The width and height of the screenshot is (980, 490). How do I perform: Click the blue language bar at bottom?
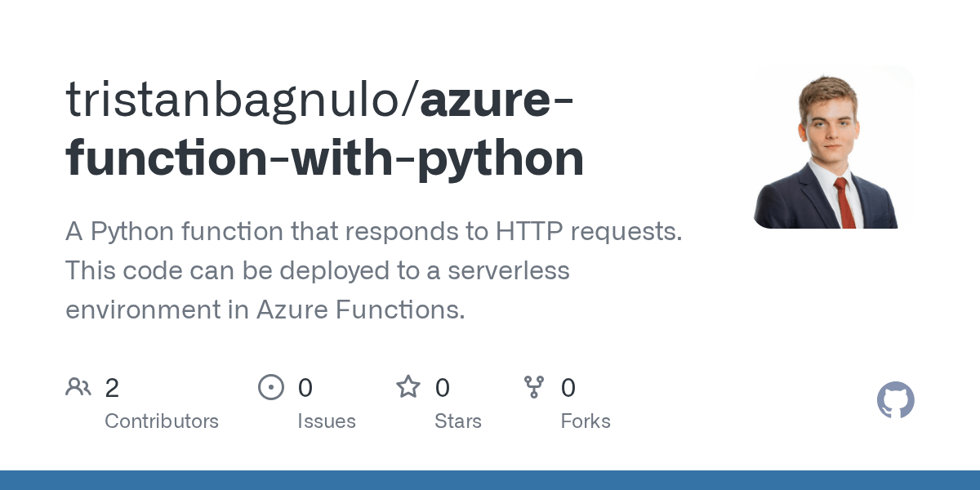(490, 480)
